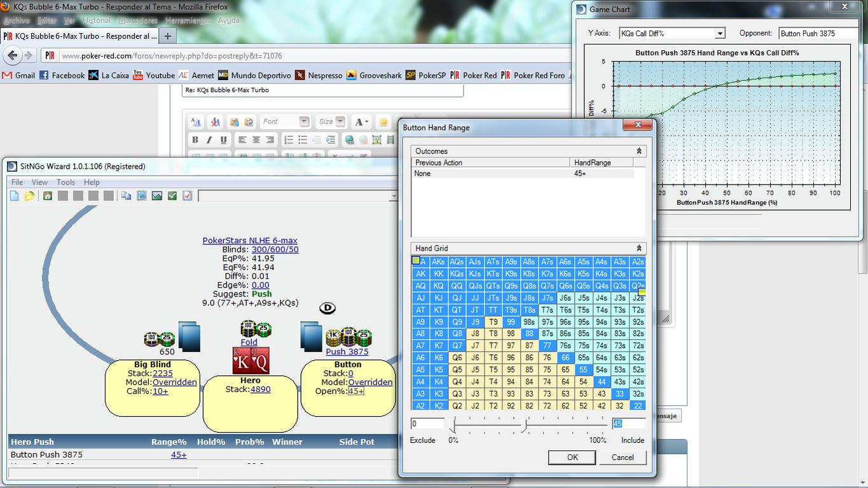
Task: Click Cancel in Button Hand Range dialog
Action: pos(623,457)
